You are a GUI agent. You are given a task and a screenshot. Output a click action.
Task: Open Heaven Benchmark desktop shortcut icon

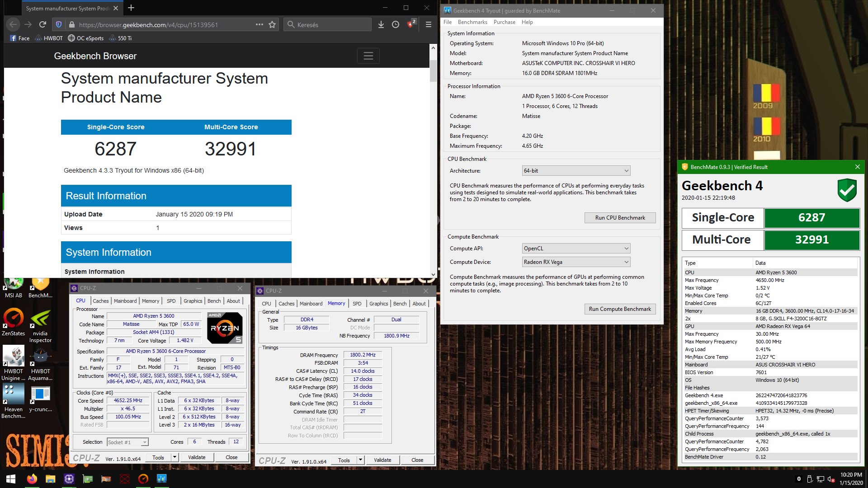tap(14, 401)
